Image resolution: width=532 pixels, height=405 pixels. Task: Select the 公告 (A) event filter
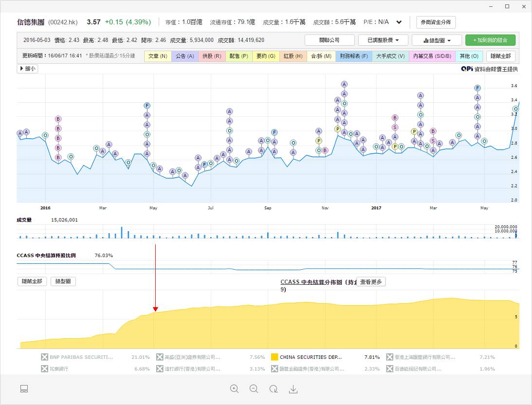(x=185, y=56)
